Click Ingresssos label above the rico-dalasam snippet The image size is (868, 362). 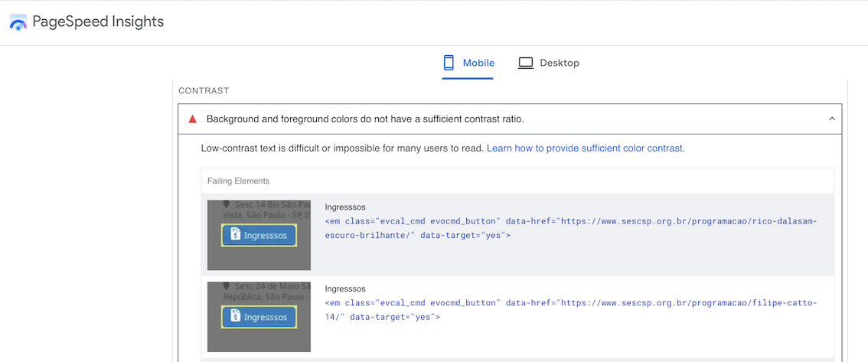pos(345,207)
